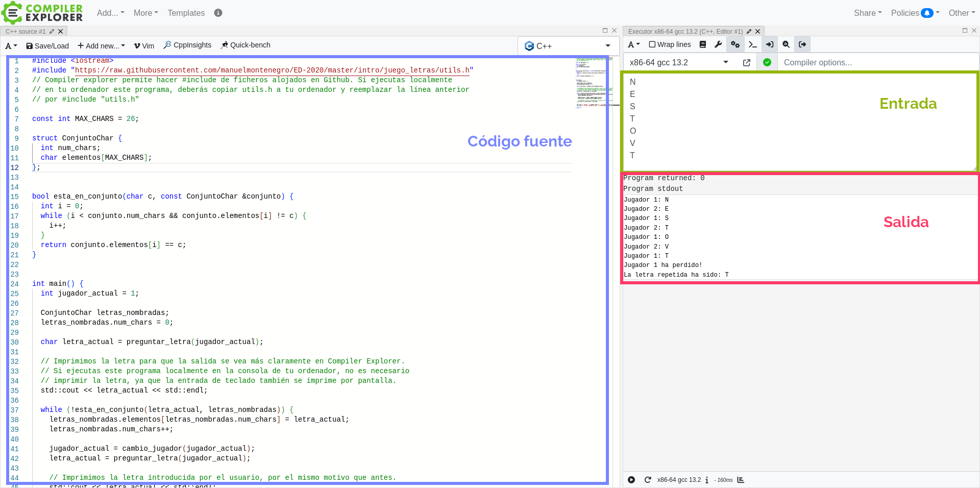This screenshot has height=488, width=980.
Task: Click the execute play icon in status bar
Action: (631, 480)
